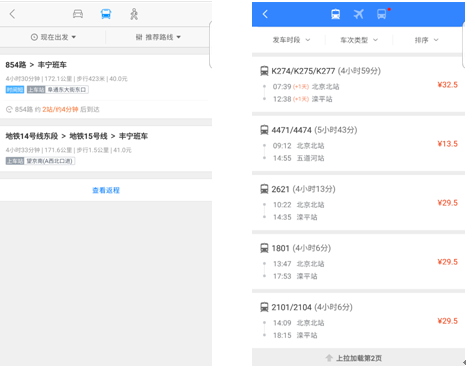The width and height of the screenshot is (466, 368).
Task: Select the coach bus tab with red dot
Action: pyautogui.click(x=382, y=14)
